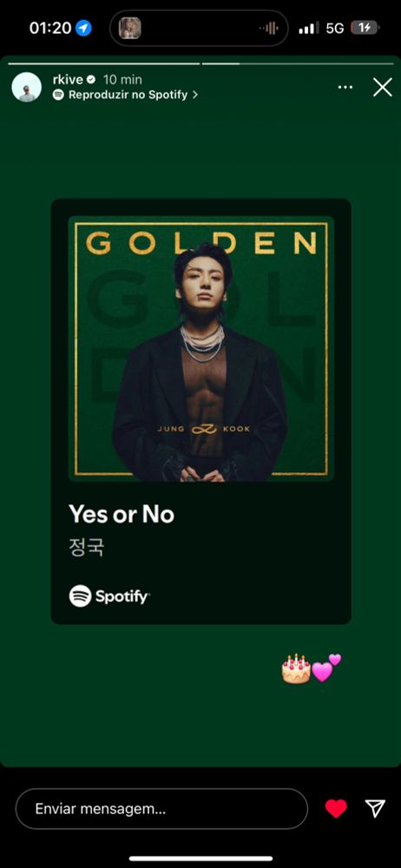Open the three-dot story options menu
The image size is (401, 868).
point(345,88)
